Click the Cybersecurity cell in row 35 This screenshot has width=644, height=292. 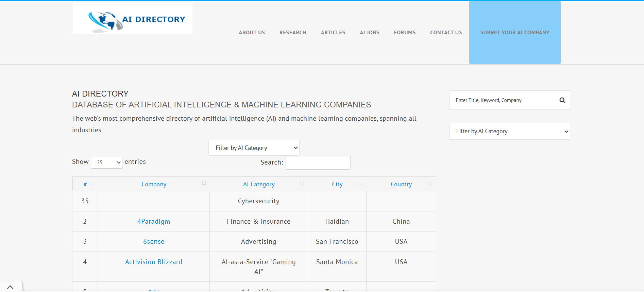[259, 201]
